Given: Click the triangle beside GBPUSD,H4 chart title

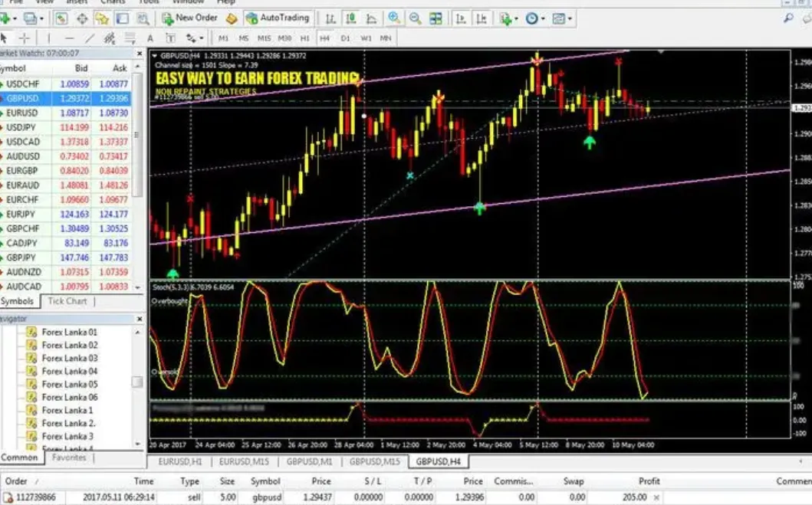Looking at the screenshot, I should 154,55.
